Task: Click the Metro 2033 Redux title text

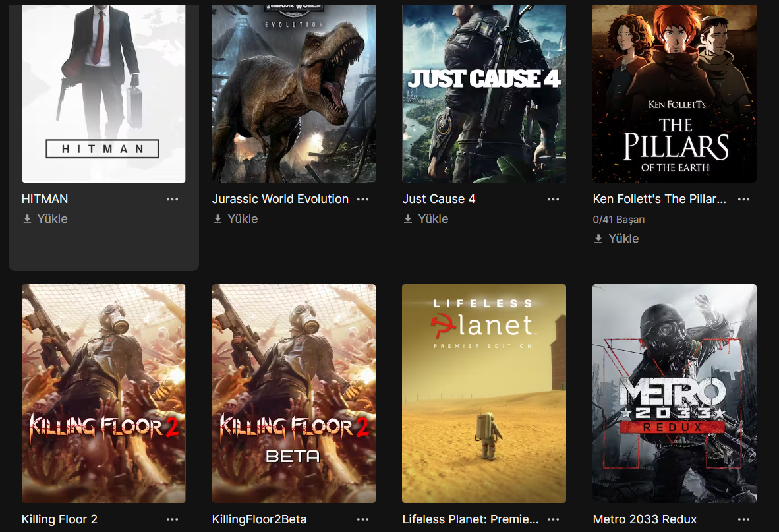Action: [x=645, y=519]
